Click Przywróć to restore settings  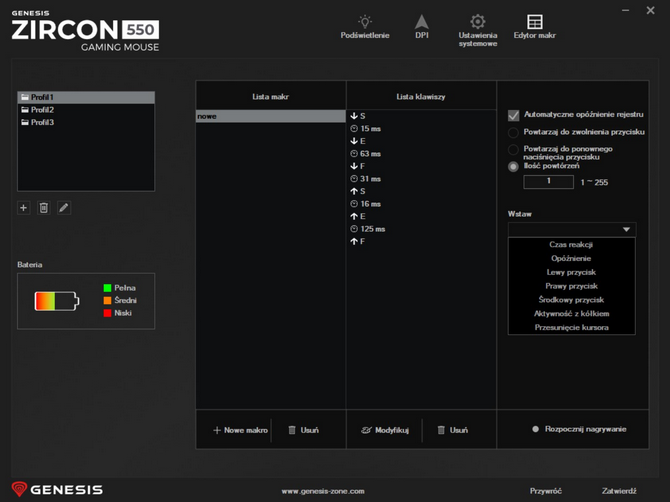546,491
